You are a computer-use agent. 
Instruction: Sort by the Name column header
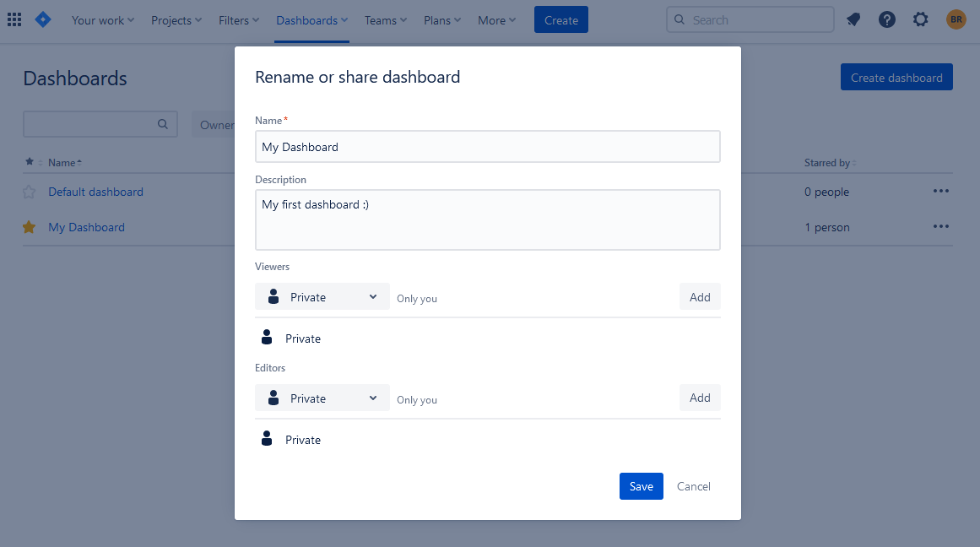pyautogui.click(x=65, y=163)
